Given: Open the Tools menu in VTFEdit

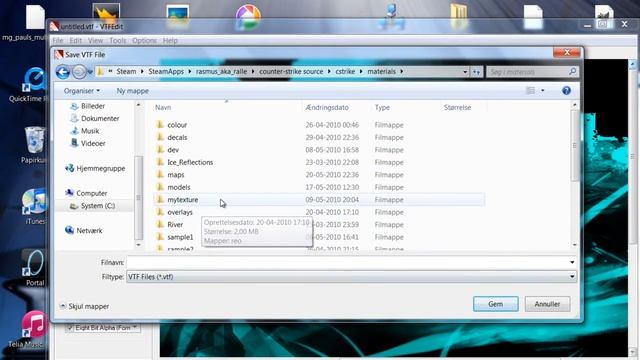Looking at the screenshot, I should (118, 40).
